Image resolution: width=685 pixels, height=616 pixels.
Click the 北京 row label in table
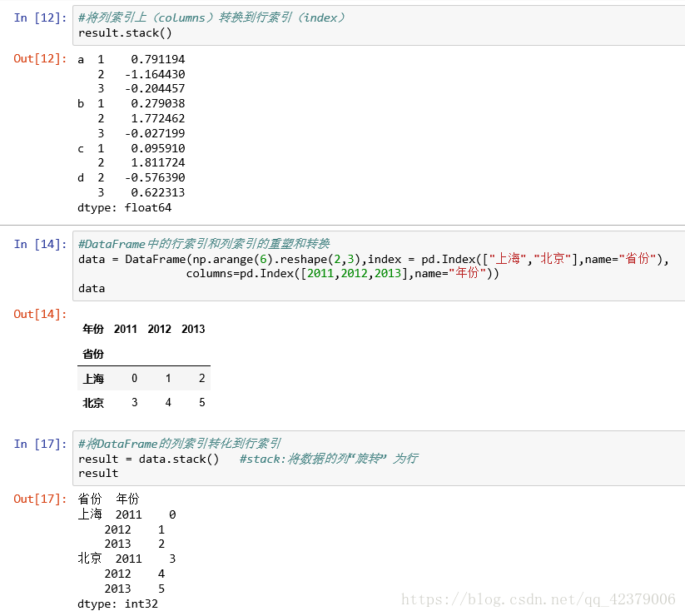click(x=93, y=403)
